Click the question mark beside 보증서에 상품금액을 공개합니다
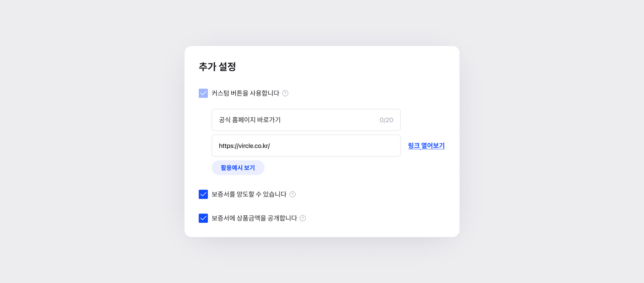This screenshot has height=283, width=644. 303,218
